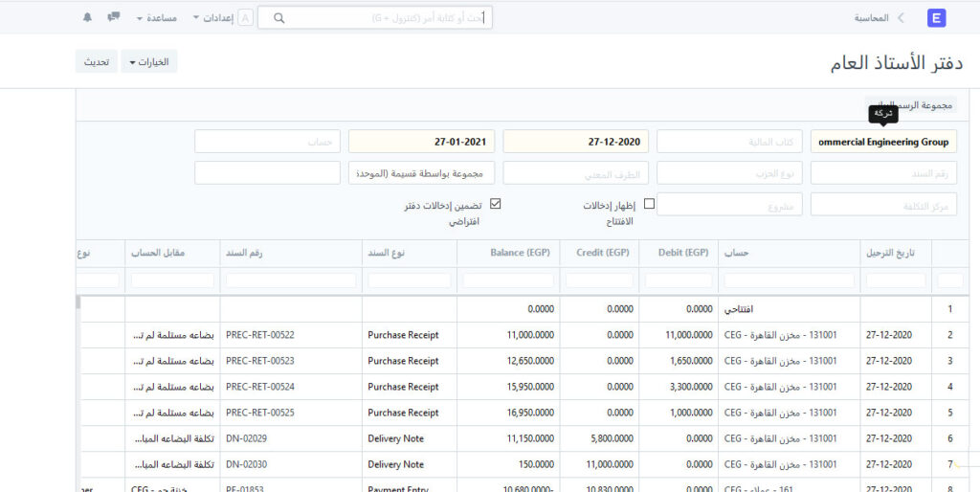Focus the top search bar
Image resolution: width=980 pixels, height=492 pixels.
(x=375, y=18)
